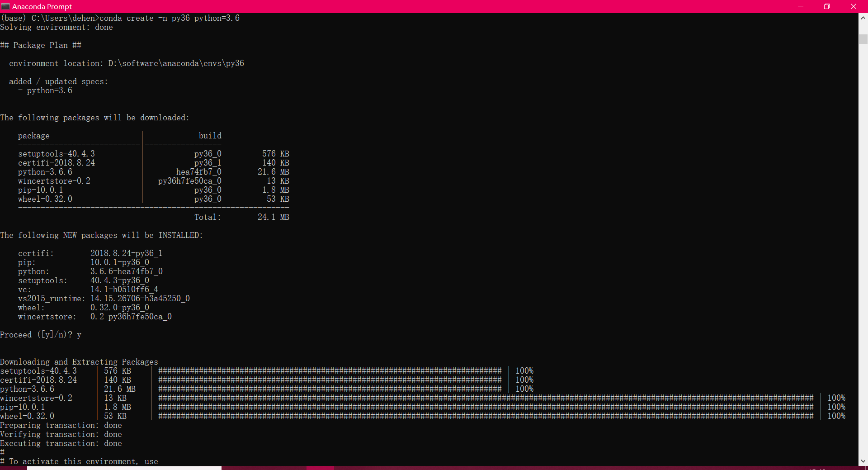Click the 'certifi:' install entry
The width and height of the screenshot is (868, 470).
[x=36, y=253]
